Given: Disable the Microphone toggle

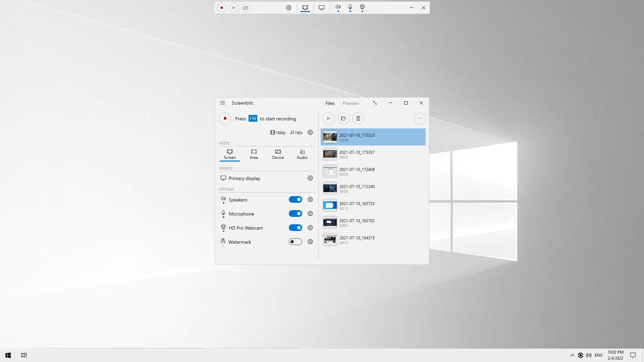Looking at the screenshot, I should click(296, 214).
